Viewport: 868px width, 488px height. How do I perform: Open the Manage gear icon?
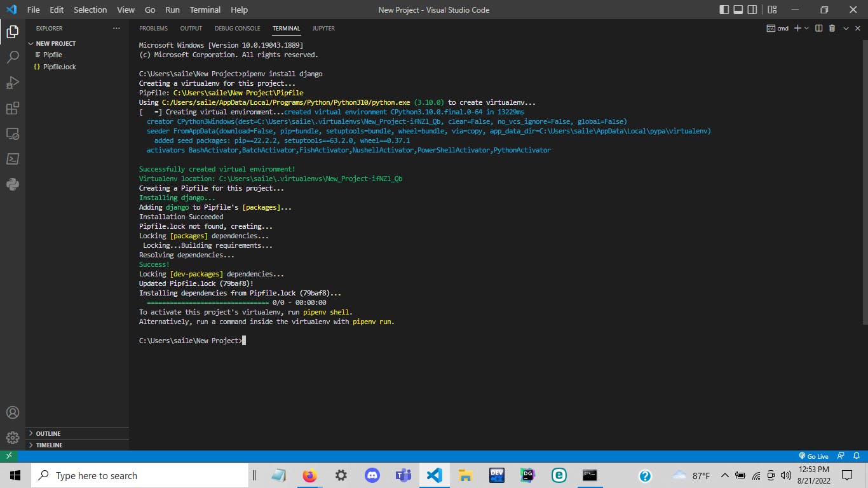12,438
